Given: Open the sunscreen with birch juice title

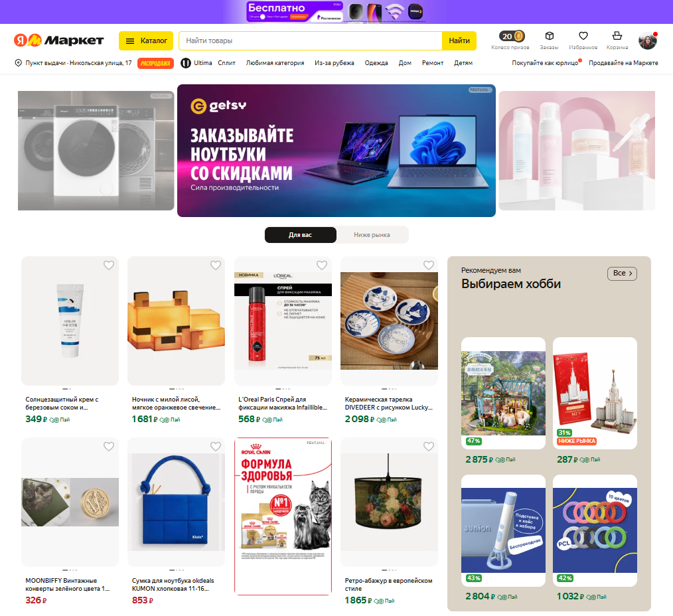Looking at the screenshot, I should pos(62,404).
